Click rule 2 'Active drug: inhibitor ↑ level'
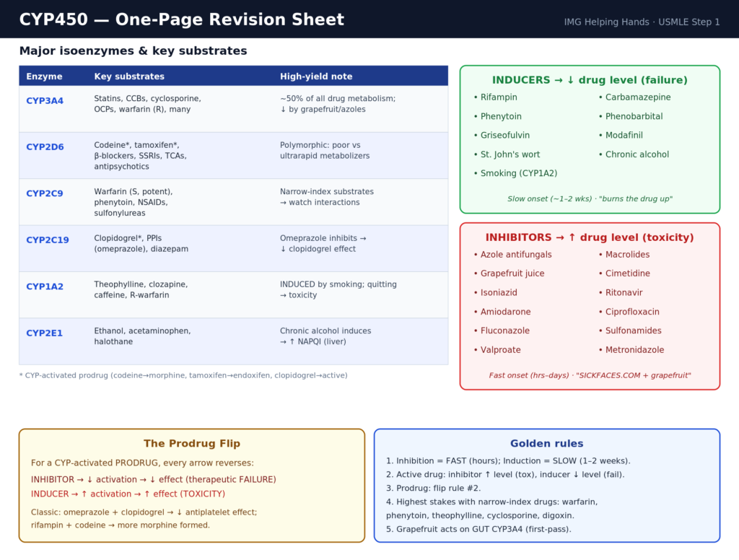The height and width of the screenshot is (560, 739). click(x=505, y=475)
